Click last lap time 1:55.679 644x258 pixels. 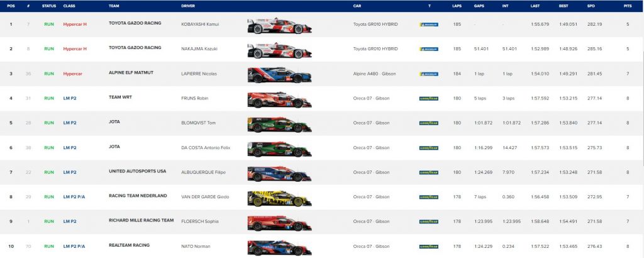click(540, 25)
